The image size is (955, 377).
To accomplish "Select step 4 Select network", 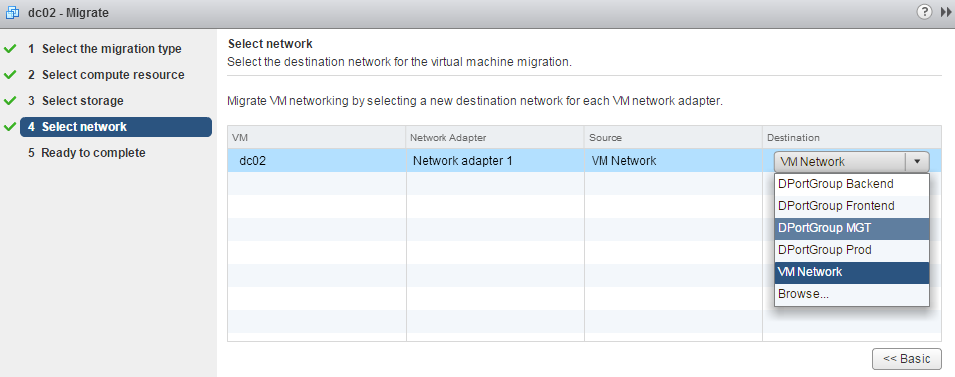I will click(x=116, y=127).
